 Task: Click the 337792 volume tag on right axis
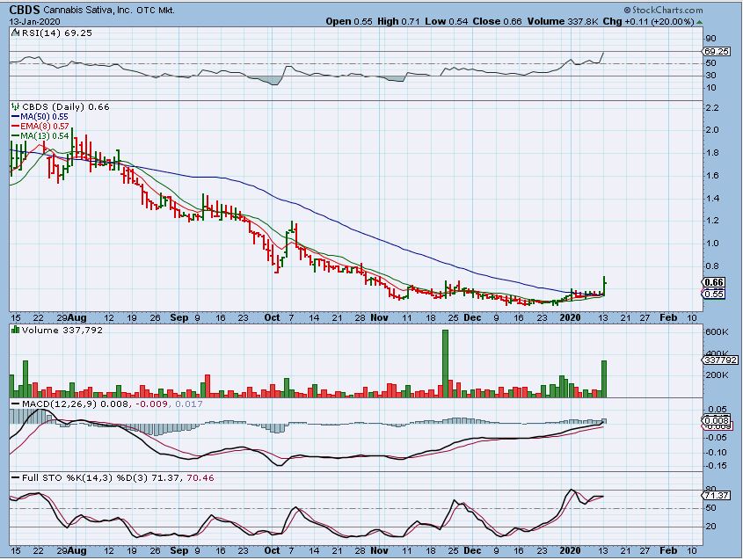[720, 360]
